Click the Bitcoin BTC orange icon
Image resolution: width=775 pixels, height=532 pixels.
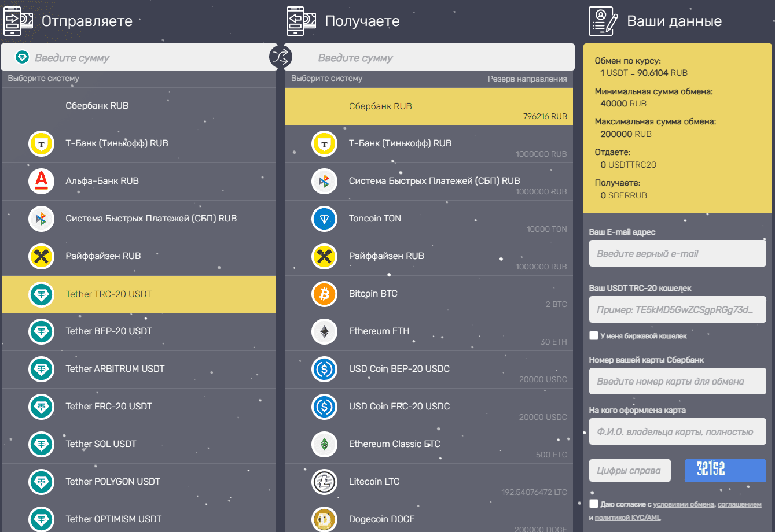tap(324, 294)
